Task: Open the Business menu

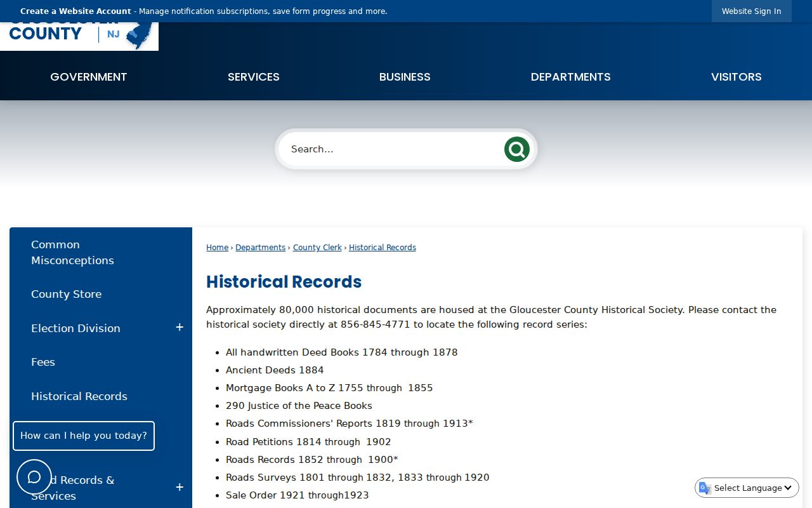Action: [405, 77]
